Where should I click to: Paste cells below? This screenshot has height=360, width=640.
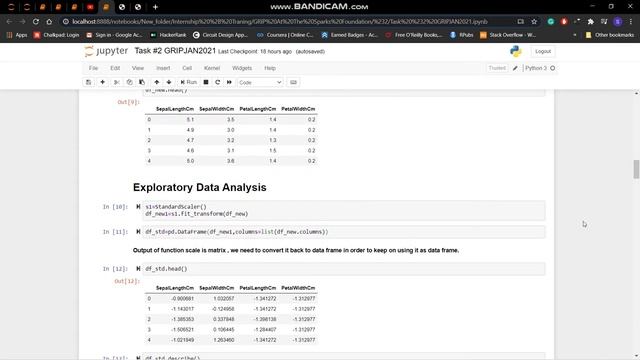point(142,82)
